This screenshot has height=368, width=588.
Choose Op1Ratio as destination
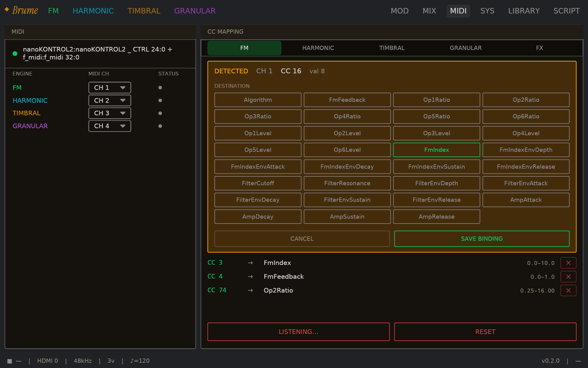pos(437,100)
